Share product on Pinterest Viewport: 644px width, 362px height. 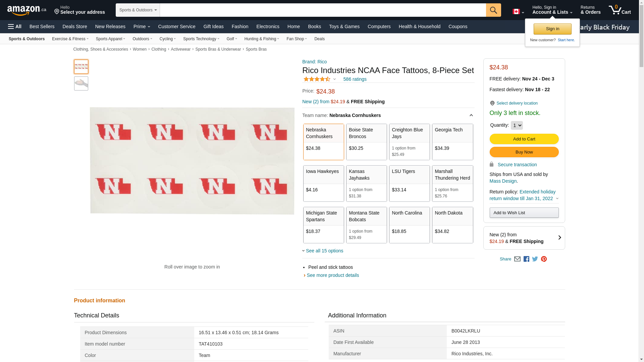click(x=544, y=259)
